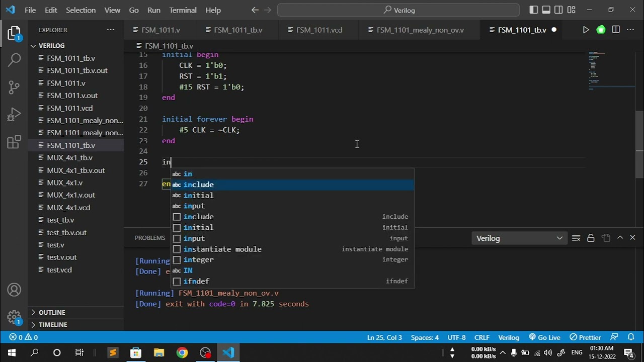Screen dimensions: 644x362
Task: Toggle the primary side bar
Action: tap(533, 10)
